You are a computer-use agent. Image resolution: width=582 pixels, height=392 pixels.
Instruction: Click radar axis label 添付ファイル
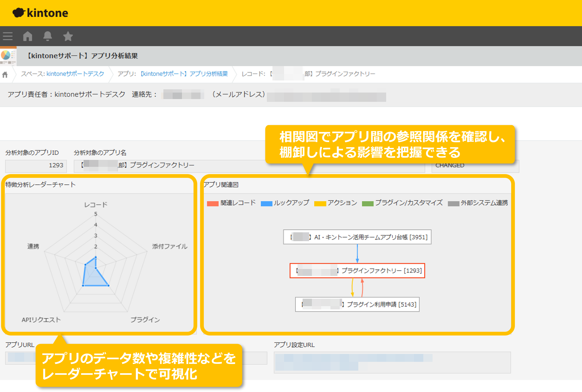170,246
